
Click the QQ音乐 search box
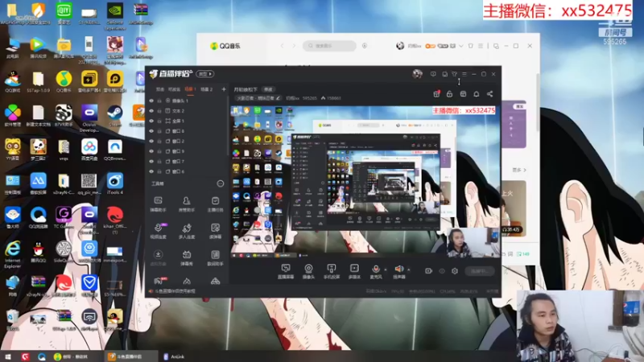tap(329, 46)
